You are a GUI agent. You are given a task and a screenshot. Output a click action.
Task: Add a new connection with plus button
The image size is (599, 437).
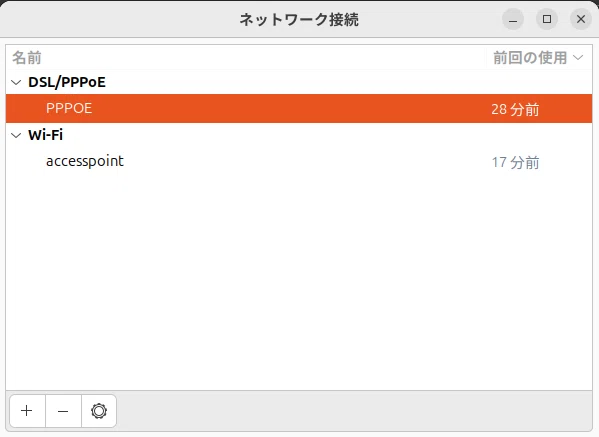pos(27,411)
